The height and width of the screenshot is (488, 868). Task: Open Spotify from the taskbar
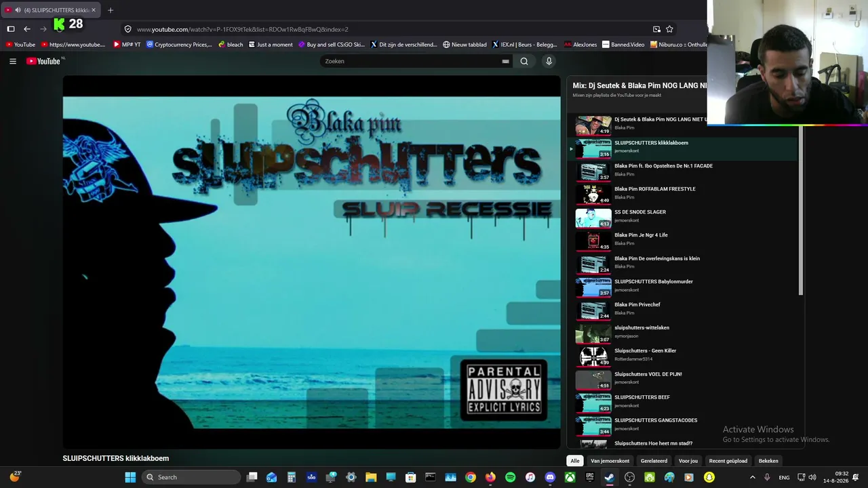point(511,477)
